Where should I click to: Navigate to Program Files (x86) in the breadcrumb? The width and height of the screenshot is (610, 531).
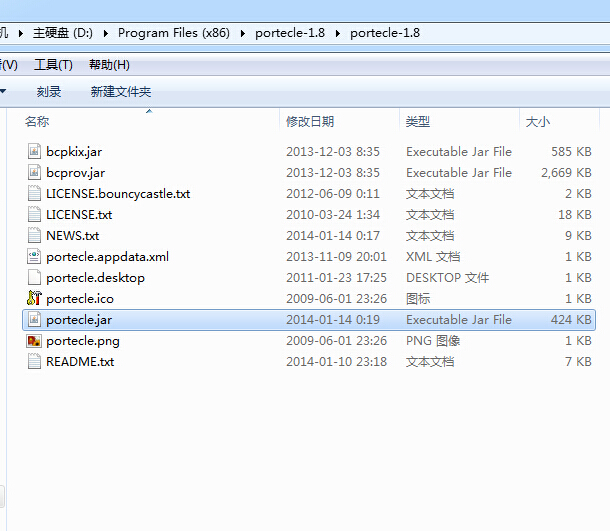(x=174, y=33)
